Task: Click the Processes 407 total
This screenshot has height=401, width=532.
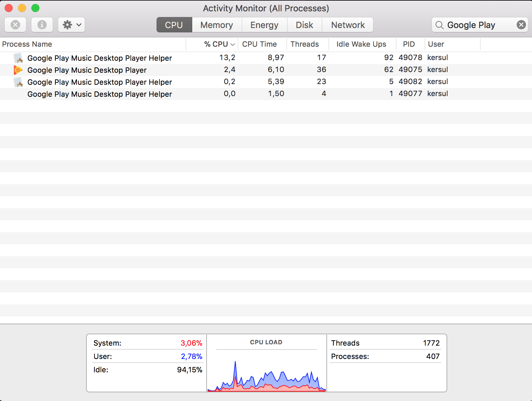Action: (385, 356)
